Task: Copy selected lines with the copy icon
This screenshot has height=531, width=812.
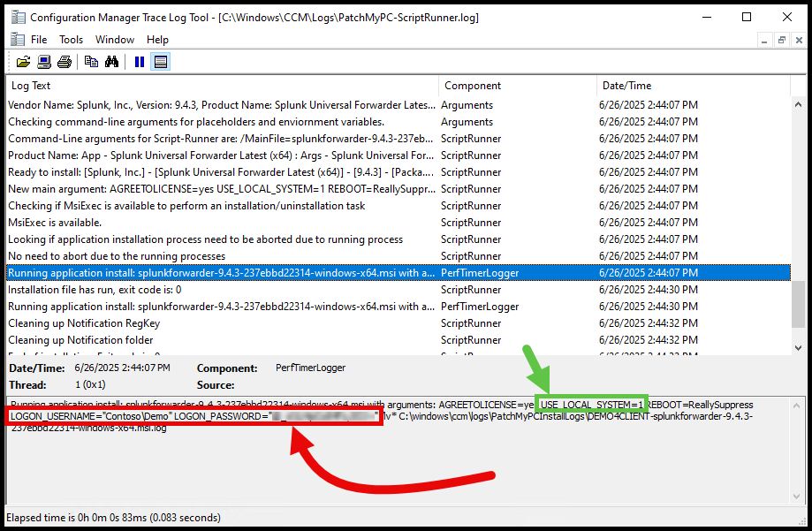Action: [x=92, y=61]
